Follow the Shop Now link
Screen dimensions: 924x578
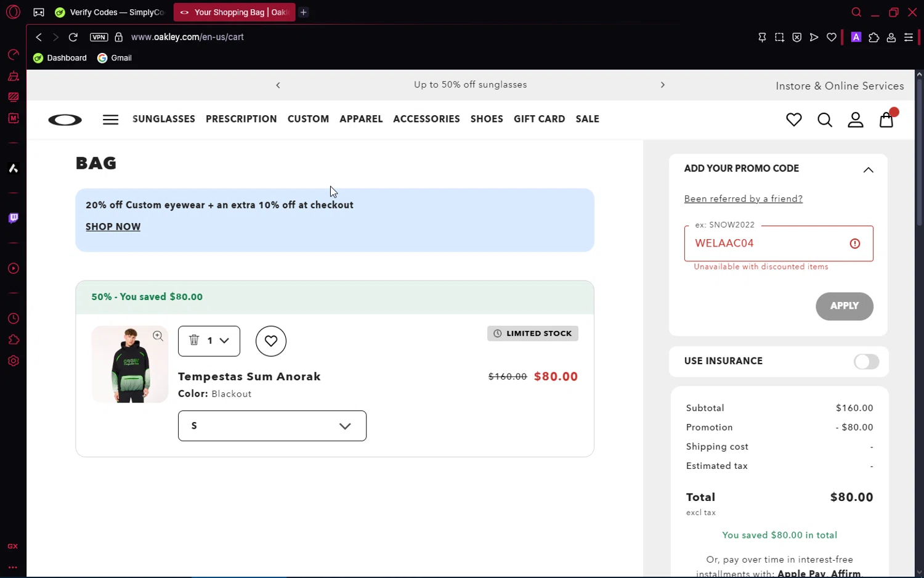pos(113,227)
